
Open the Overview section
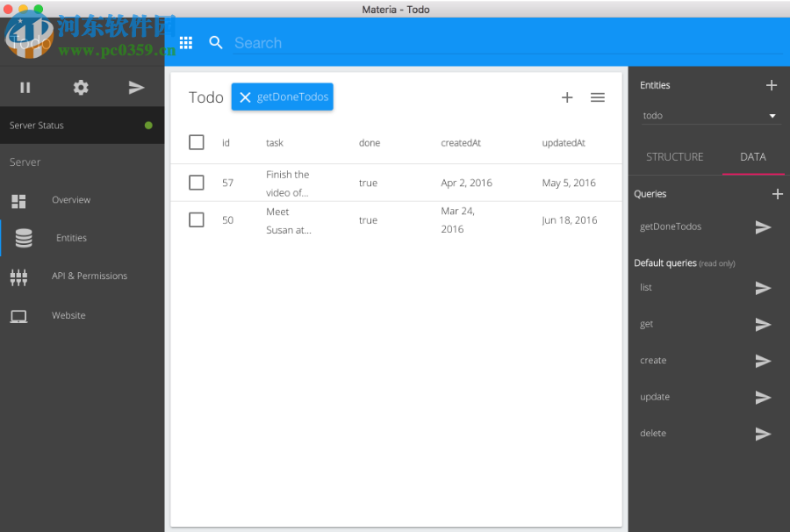point(71,200)
